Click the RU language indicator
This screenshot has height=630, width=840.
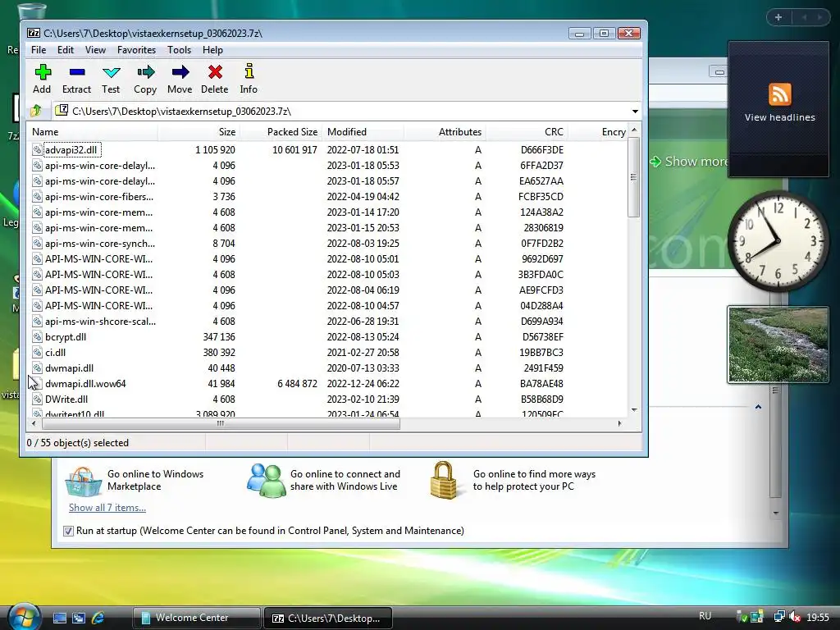[x=705, y=616]
